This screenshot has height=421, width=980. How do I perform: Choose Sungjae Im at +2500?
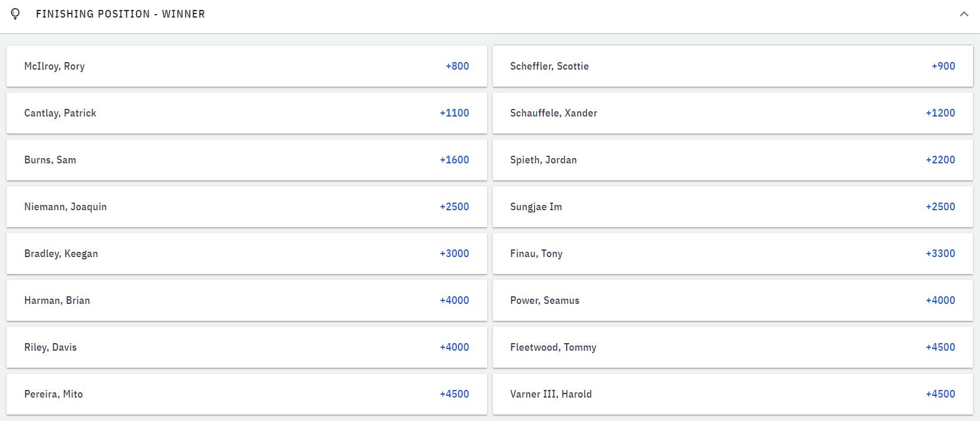733,207
